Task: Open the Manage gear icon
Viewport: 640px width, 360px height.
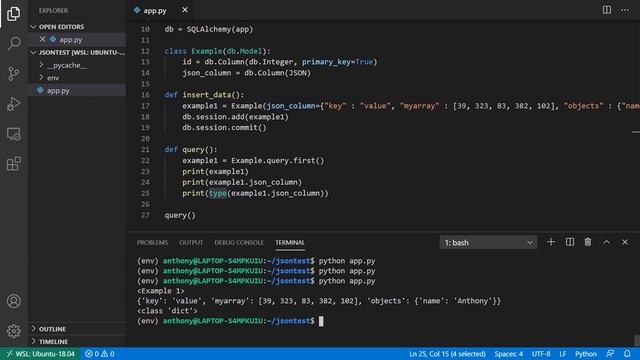Action: click(13, 331)
